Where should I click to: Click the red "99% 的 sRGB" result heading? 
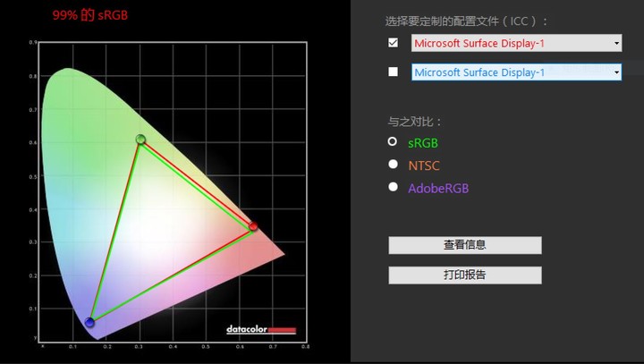pos(89,15)
